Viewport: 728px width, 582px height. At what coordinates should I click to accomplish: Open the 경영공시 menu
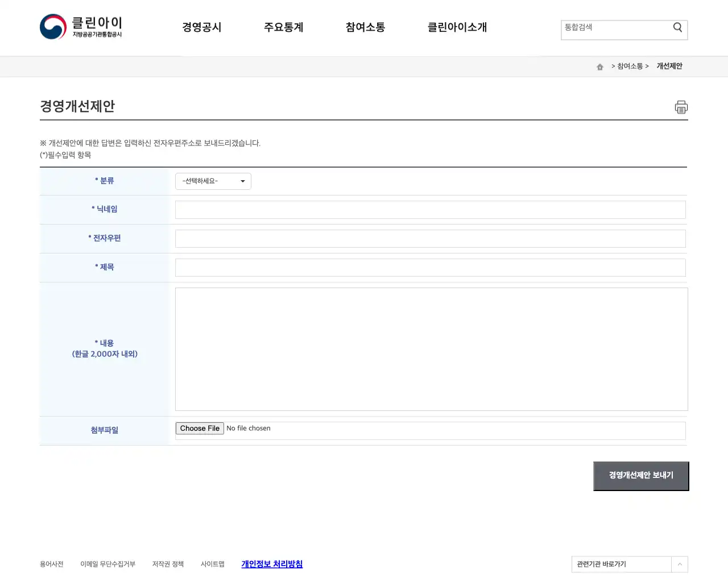click(202, 27)
